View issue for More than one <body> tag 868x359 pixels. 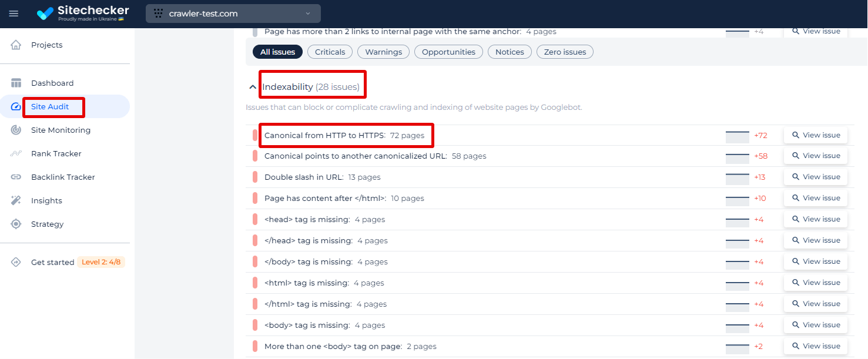click(x=816, y=346)
